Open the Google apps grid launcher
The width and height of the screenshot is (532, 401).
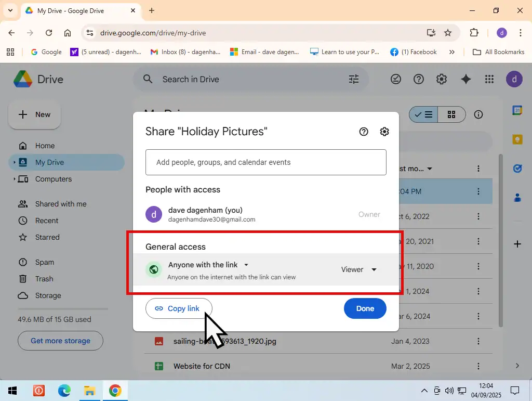pos(489,79)
